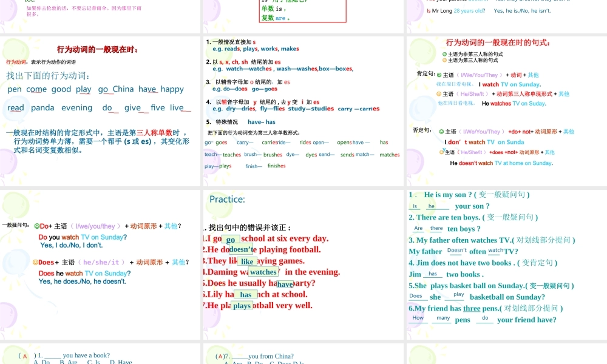Screen dimensions: 607x364
Task: Click the "How" answer blank in question 6
Action: [x=418, y=318]
